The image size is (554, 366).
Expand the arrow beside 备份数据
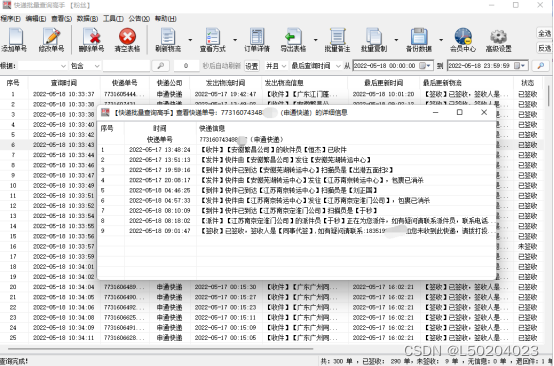[441, 40]
